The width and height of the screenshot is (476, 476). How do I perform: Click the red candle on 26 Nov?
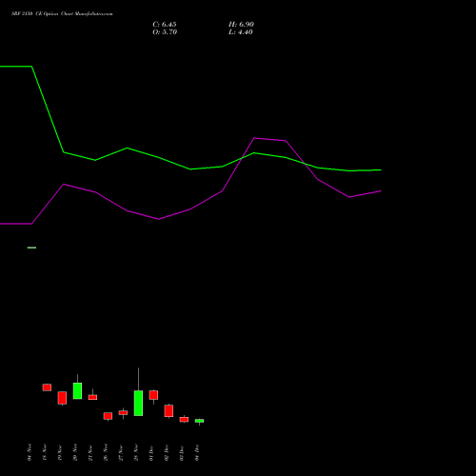coord(108,416)
